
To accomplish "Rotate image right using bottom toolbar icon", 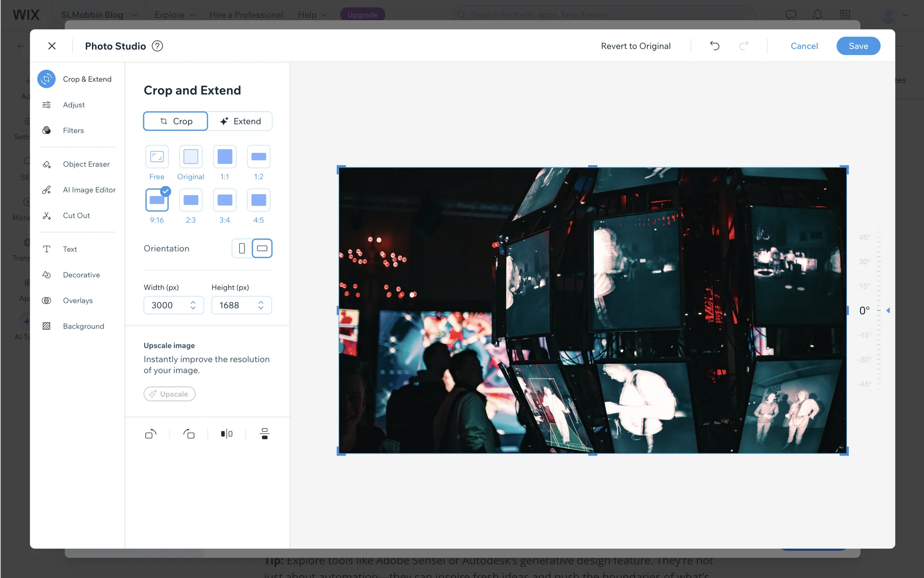I will [189, 434].
